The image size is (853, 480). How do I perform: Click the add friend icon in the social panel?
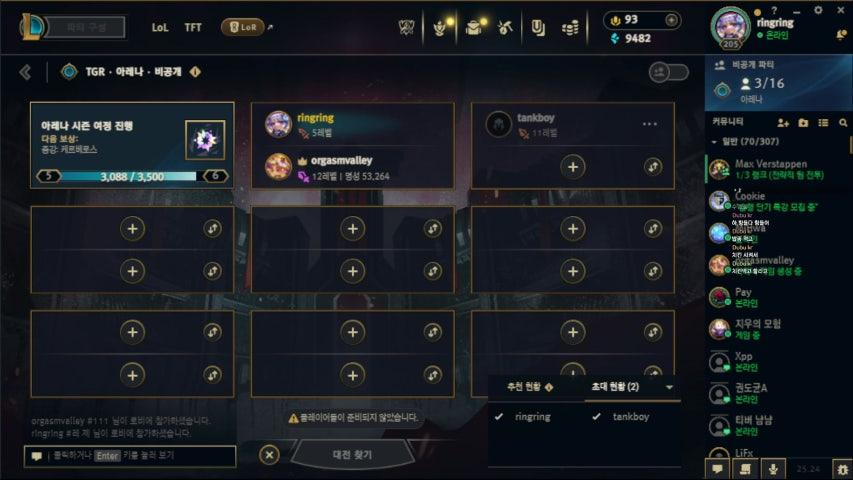click(x=783, y=123)
